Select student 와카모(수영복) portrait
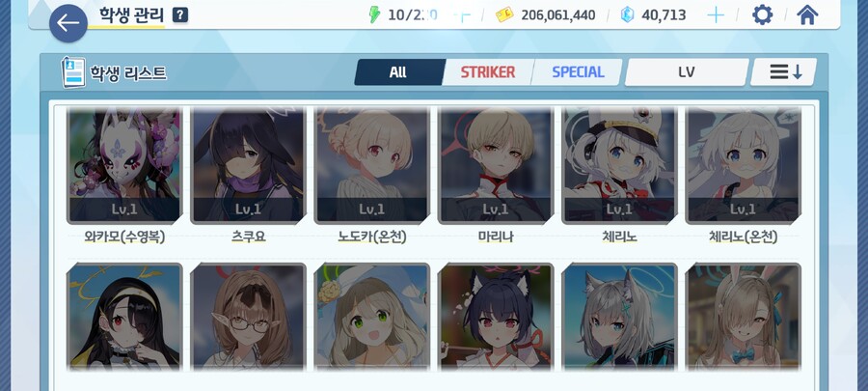Screen dimensions: 868x391 124,166
